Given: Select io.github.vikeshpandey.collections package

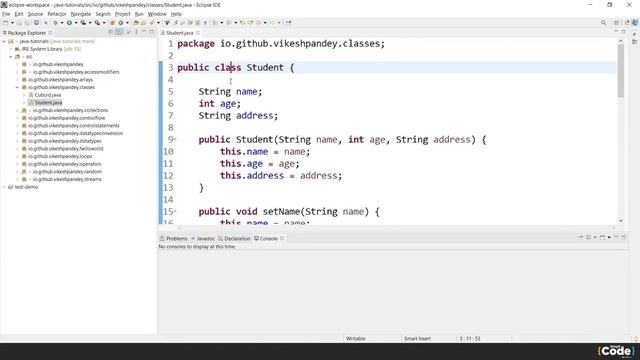Looking at the screenshot, I should (x=70, y=110).
